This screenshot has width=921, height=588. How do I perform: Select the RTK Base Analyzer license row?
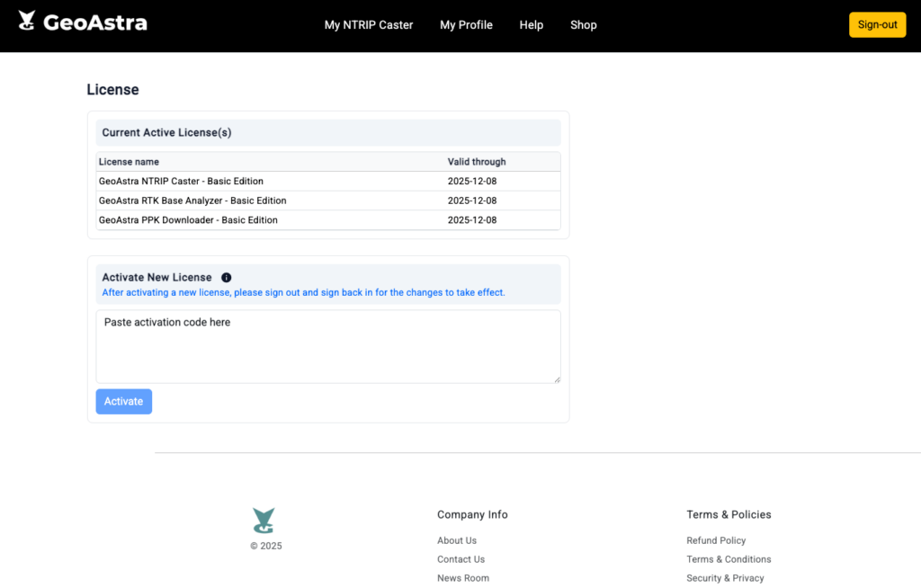point(327,200)
